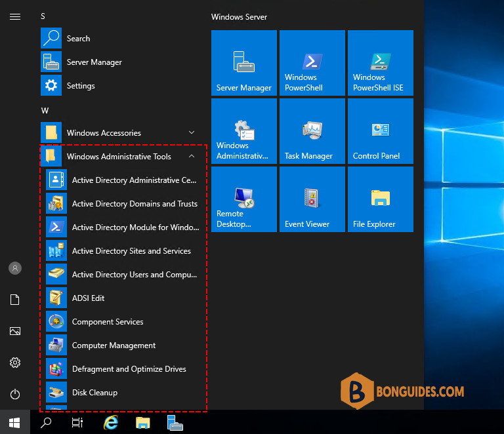This screenshot has width=504, height=434.
Task: Open Documents from the Start sidebar
Action: coord(15,300)
